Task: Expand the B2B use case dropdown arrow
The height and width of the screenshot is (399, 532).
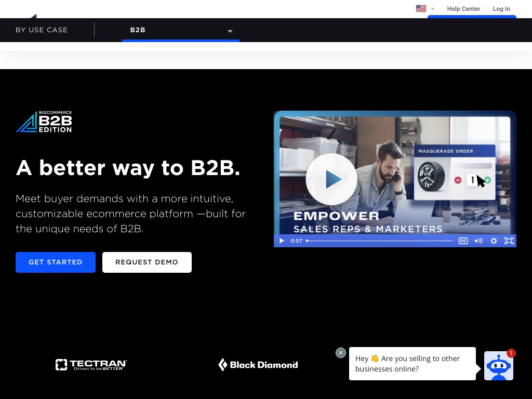Action: pos(230,31)
